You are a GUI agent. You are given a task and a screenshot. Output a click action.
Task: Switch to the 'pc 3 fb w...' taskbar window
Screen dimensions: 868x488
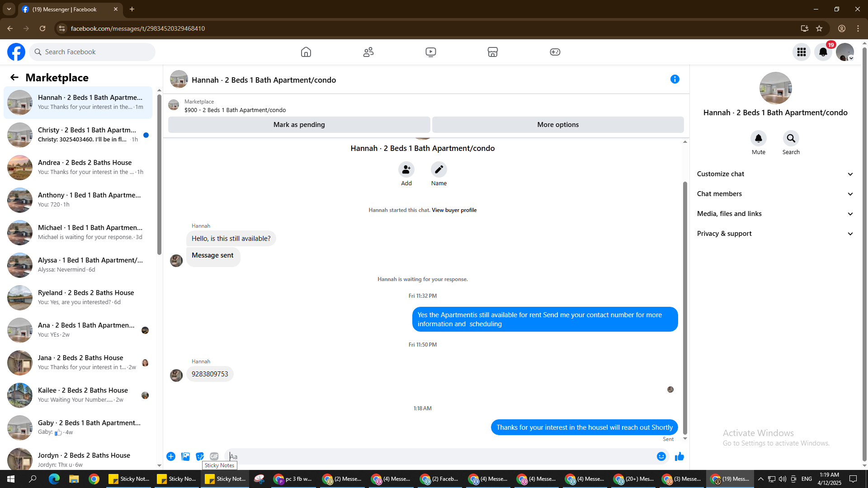coord(293,479)
